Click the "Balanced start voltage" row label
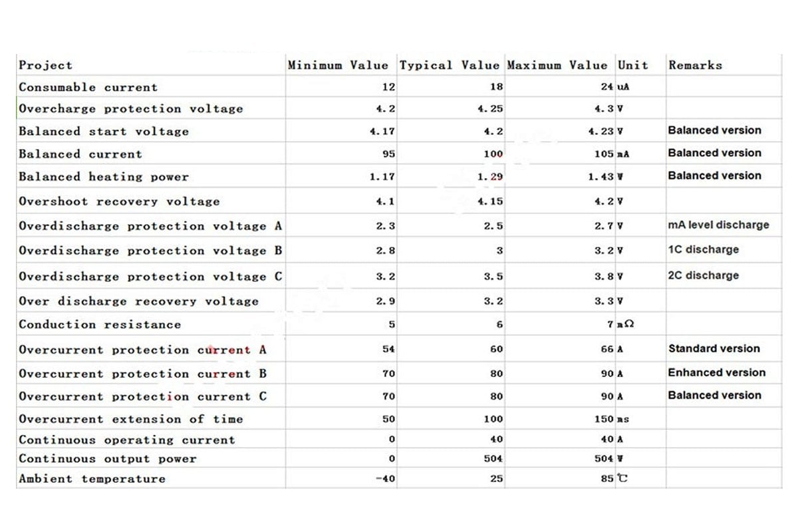The height and width of the screenshot is (532, 798). click(x=104, y=132)
